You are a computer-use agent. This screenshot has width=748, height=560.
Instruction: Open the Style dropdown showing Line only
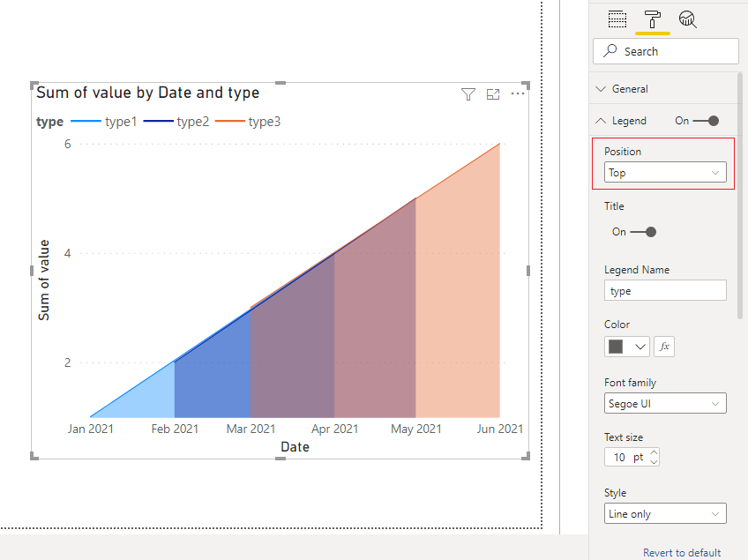(665, 514)
